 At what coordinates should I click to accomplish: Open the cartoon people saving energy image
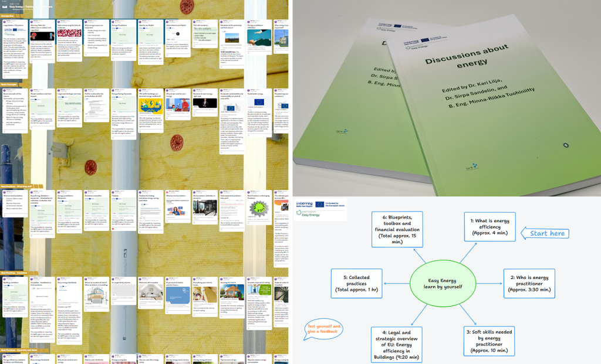178,105
